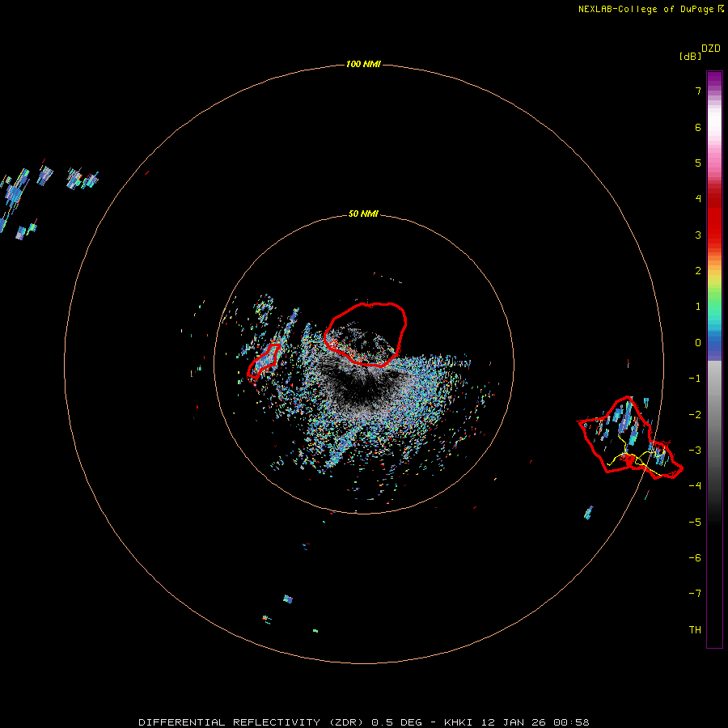Click the [dB] unit label
728x728 pixels.
pyautogui.click(x=690, y=56)
